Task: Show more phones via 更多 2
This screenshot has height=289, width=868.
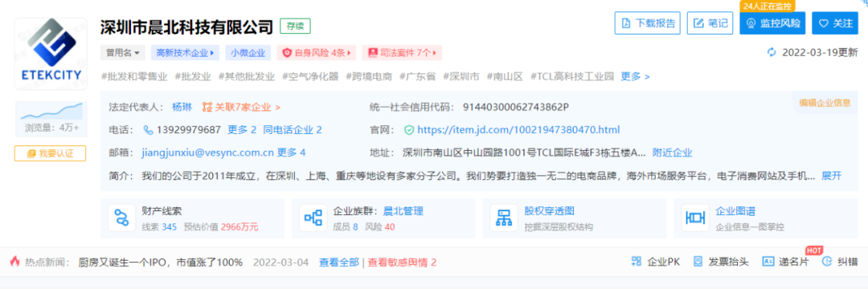Action: point(242,130)
